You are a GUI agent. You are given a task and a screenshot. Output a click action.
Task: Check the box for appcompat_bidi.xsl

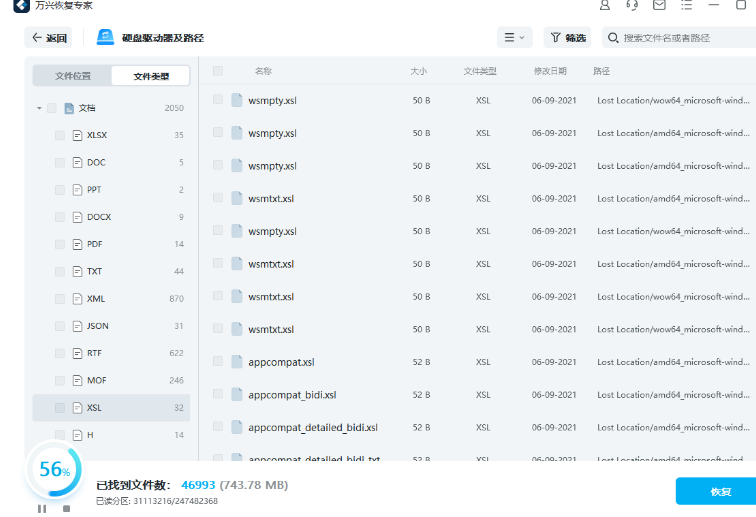[x=218, y=394]
